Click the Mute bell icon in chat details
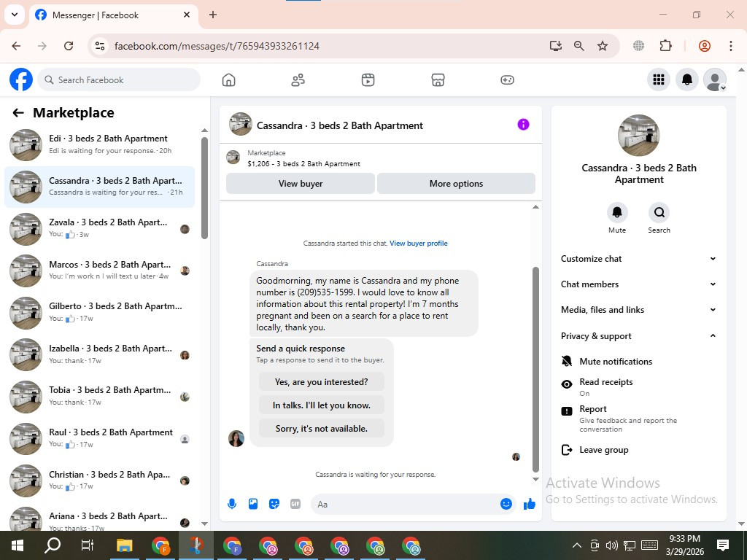The image size is (747, 560). point(617,212)
